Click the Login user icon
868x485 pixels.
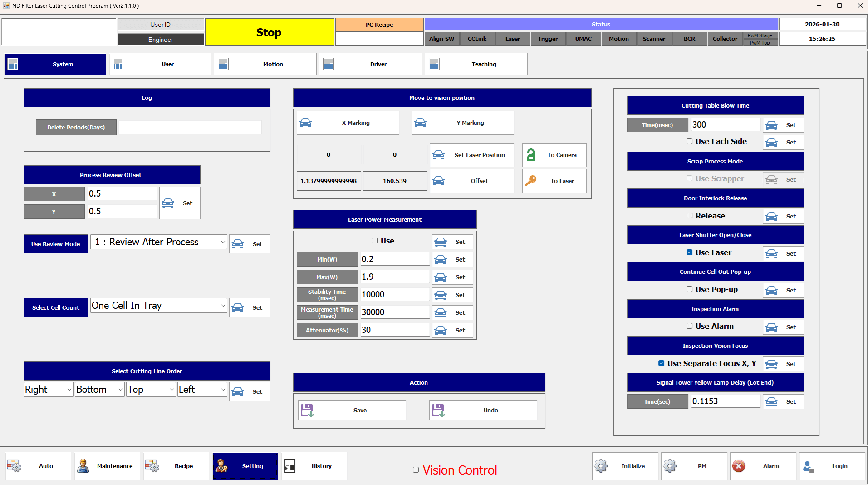[808, 466]
